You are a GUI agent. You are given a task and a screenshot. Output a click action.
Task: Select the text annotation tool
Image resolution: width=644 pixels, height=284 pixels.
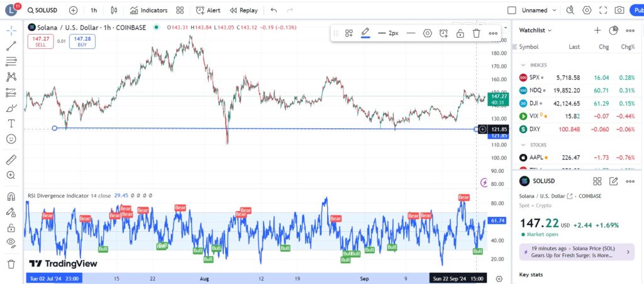[11, 124]
